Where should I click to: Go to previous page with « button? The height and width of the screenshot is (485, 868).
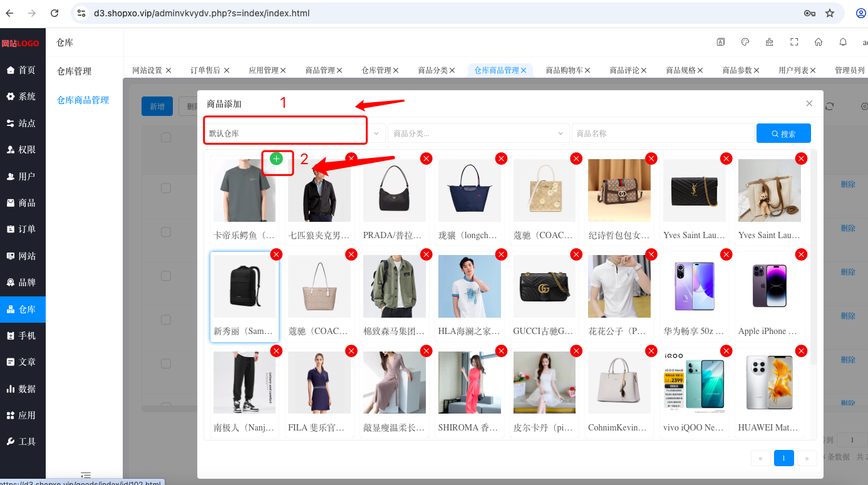click(760, 458)
